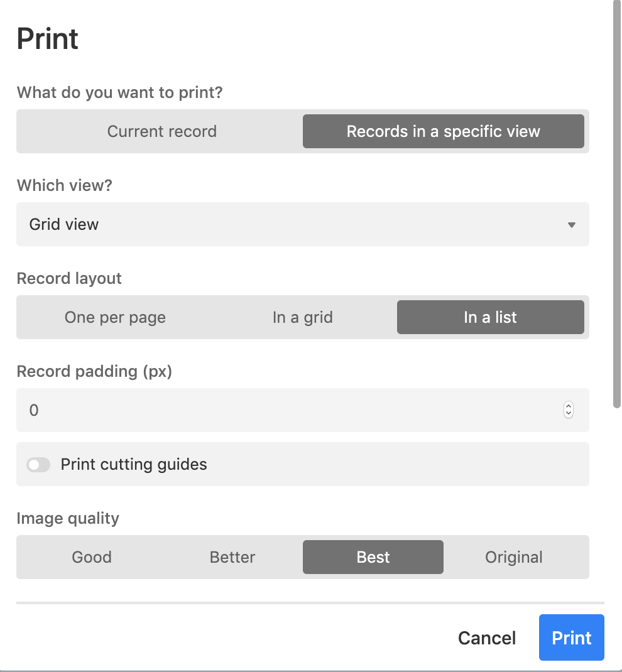This screenshot has width=622, height=672.
Task: Choose Best image quality
Action: 373,557
